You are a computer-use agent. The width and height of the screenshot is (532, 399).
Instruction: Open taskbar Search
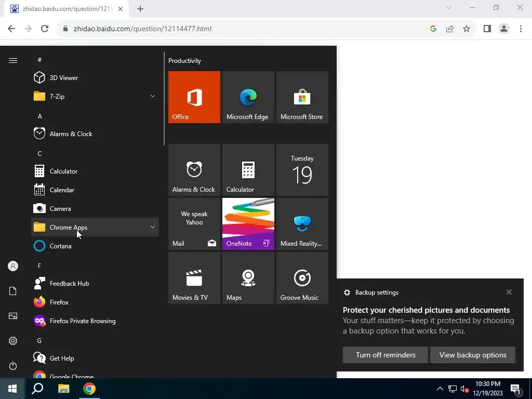(37, 389)
